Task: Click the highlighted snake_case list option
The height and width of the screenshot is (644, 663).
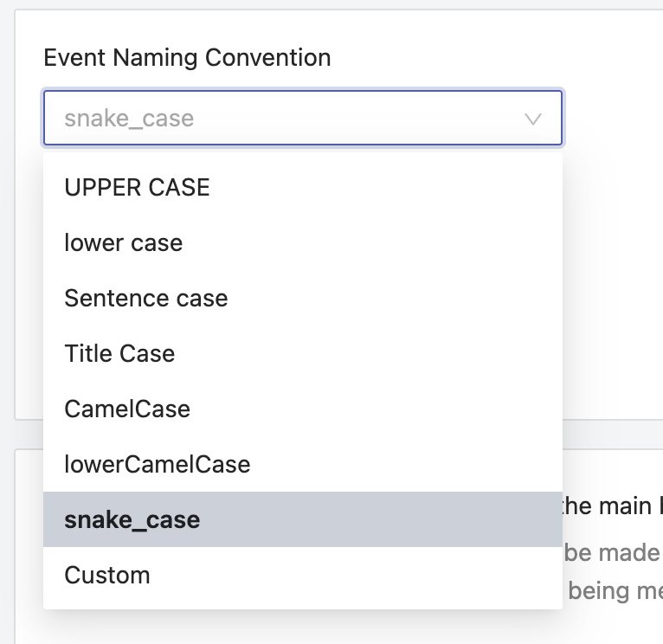Action: [x=132, y=519]
